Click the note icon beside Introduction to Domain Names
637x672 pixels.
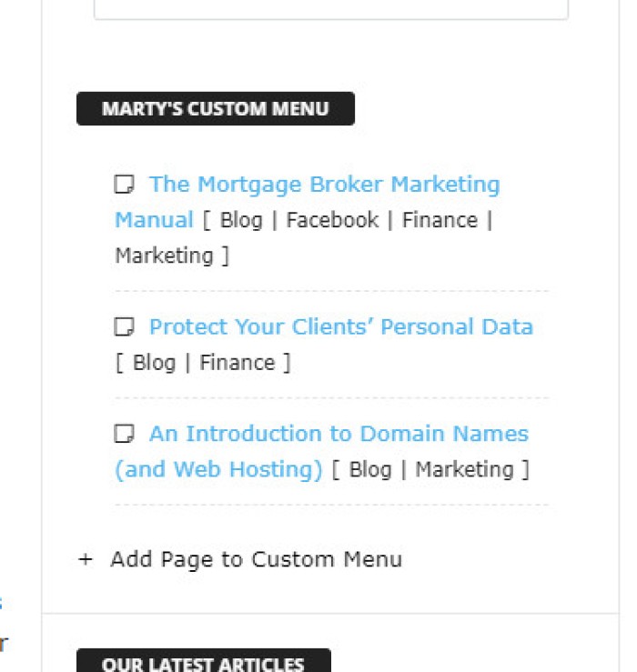pos(125,434)
